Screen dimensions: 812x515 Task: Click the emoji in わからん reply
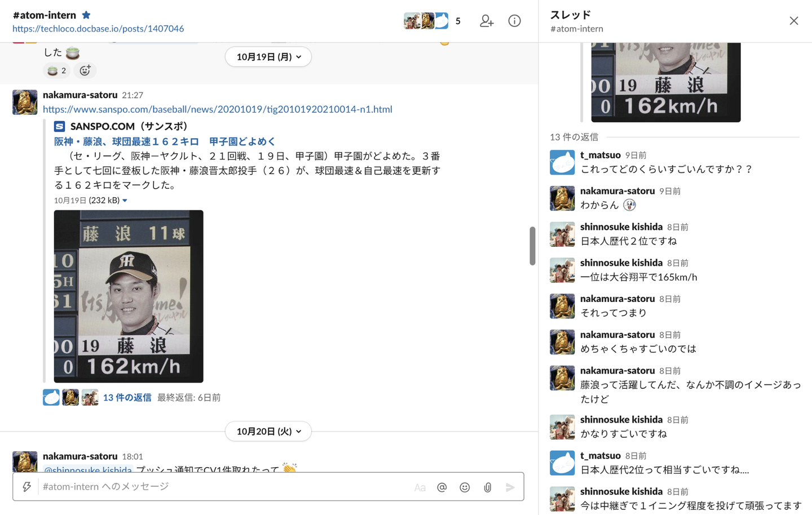[630, 205]
